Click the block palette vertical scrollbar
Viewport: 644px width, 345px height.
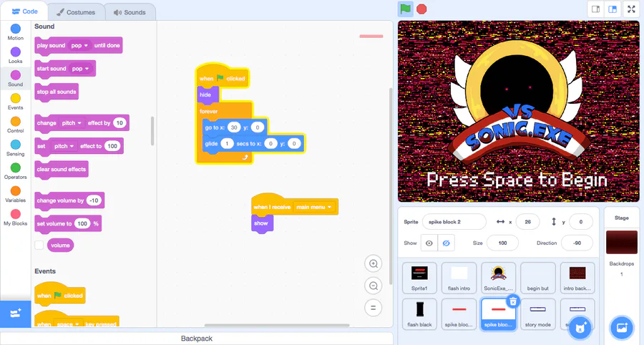(x=152, y=131)
